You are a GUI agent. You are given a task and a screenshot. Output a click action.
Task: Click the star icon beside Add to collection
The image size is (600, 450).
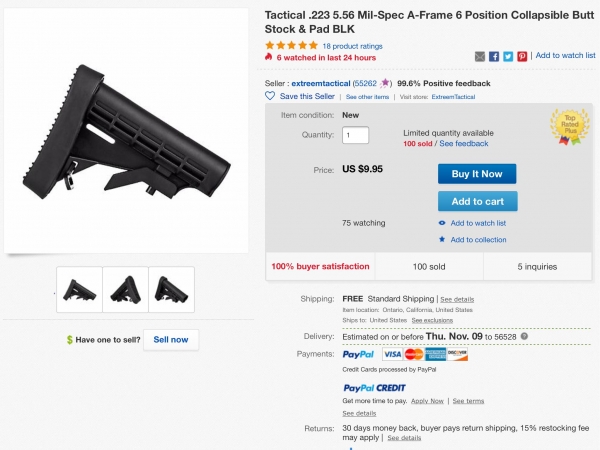[x=442, y=239]
